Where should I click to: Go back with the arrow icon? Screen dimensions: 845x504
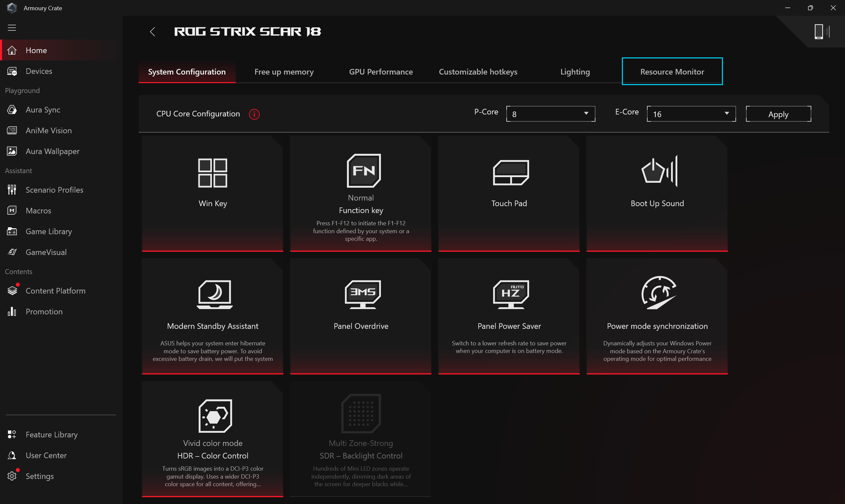152,32
